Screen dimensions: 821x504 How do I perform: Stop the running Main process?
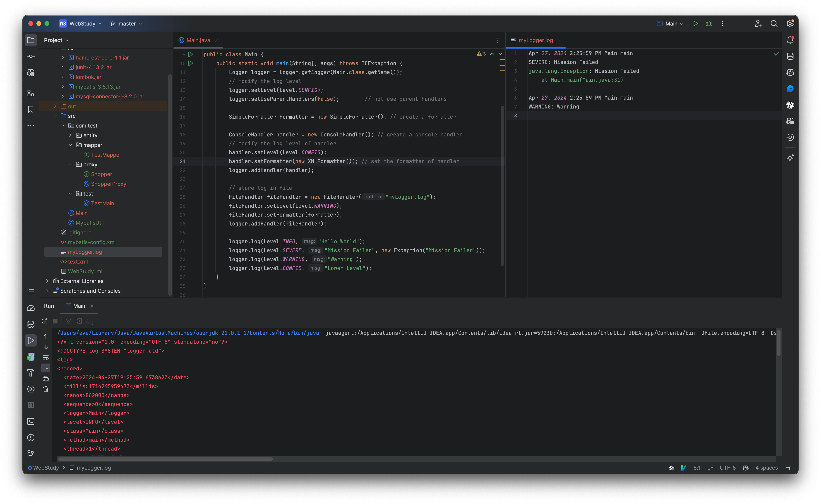(55, 321)
